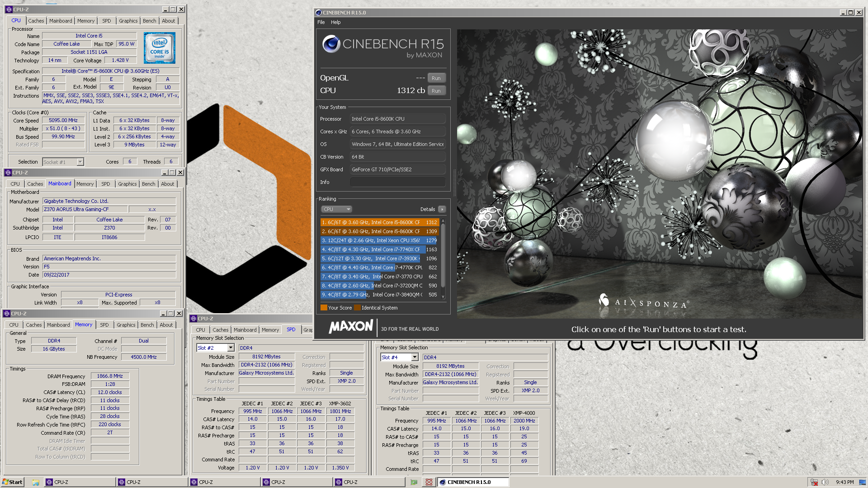The width and height of the screenshot is (868, 488).
Task: Switch to the CINEBENCH R15.0 taskbar button
Action: click(473, 482)
